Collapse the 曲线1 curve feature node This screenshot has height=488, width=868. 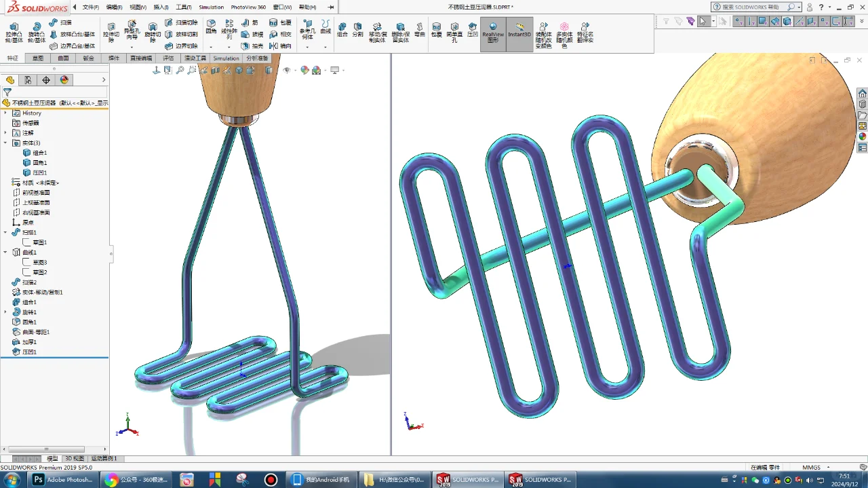5,252
